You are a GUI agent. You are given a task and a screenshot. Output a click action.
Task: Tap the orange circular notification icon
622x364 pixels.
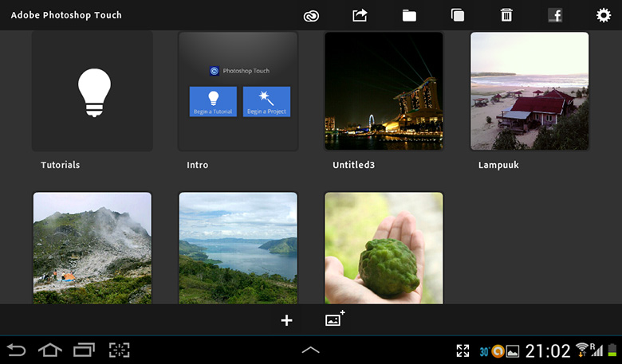click(498, 351)
